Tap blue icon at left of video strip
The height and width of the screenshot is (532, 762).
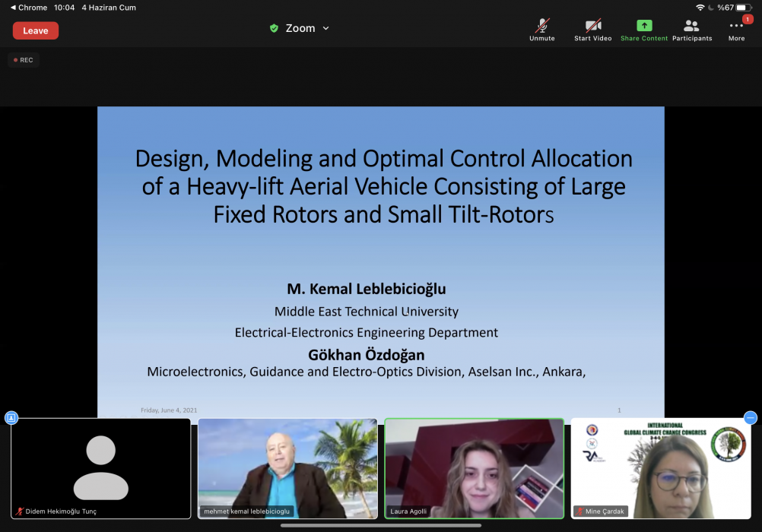pyautogui.click(x=11, y=417)
